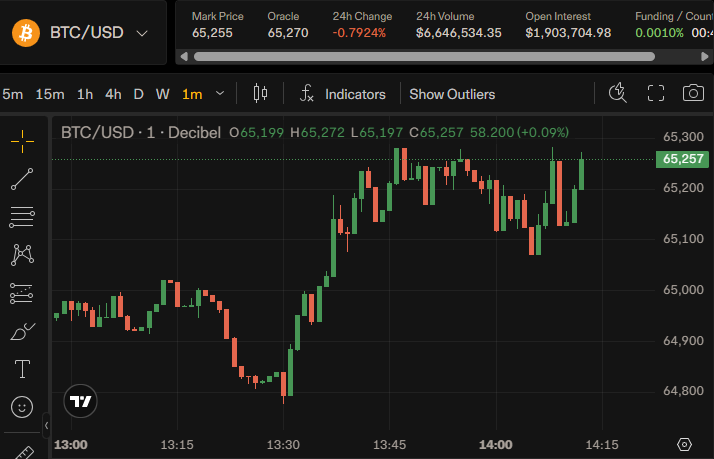Click the 65,000 price axis label
Screen dimensions: 714x459
(x=683, y=290)
